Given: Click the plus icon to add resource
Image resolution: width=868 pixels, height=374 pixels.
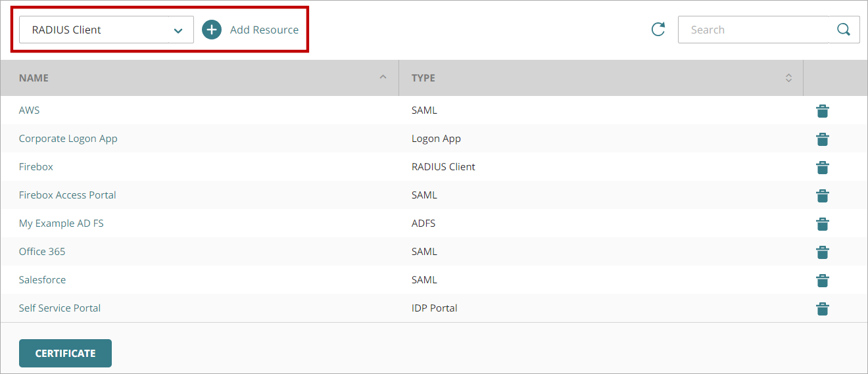Looking at the screenshot, I should 212,30.
